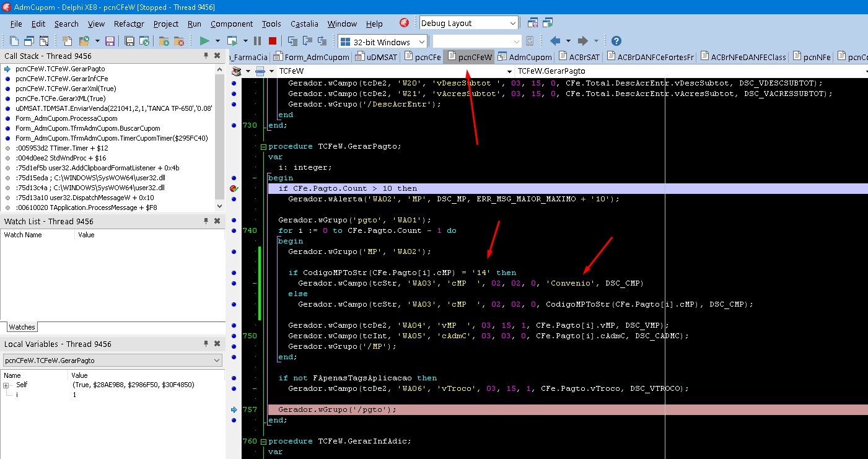
Task: Stop debugging with the red square
Action: pos(273,41)
